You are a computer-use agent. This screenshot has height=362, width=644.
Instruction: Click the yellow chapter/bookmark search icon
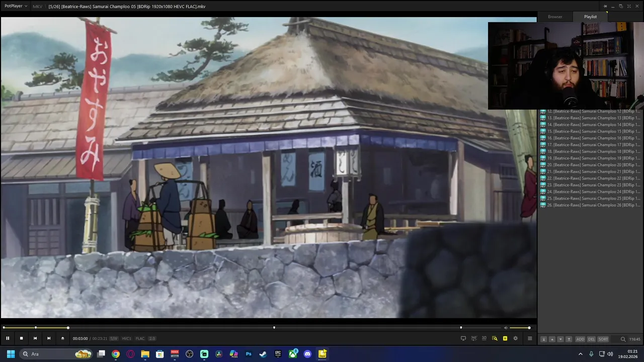coord(495,338)
